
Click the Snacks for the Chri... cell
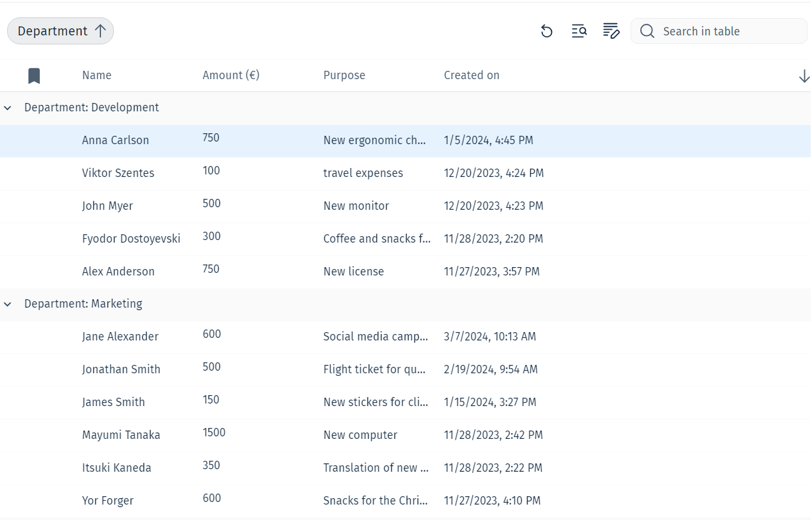pos(376,501)
